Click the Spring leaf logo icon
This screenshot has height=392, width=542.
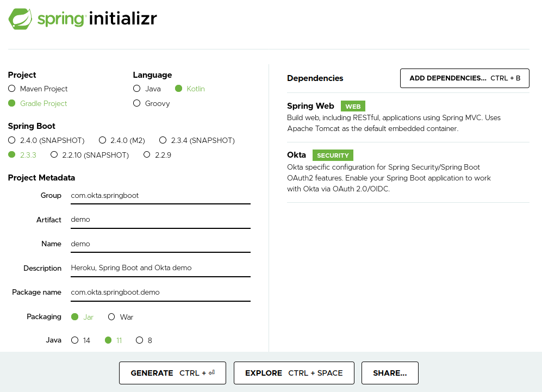click(x=21, y=19)
